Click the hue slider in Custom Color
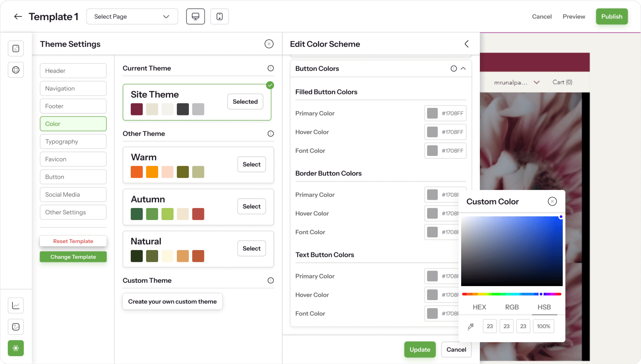The height and width of the screenshot is (364, 641). click(x=511, y=294)
